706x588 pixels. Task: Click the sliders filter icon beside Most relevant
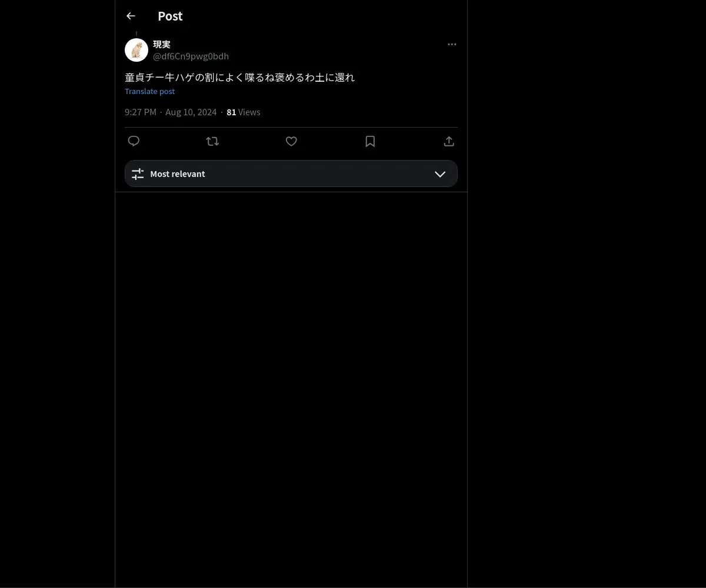pyautogui.click(x=138, y=174)
